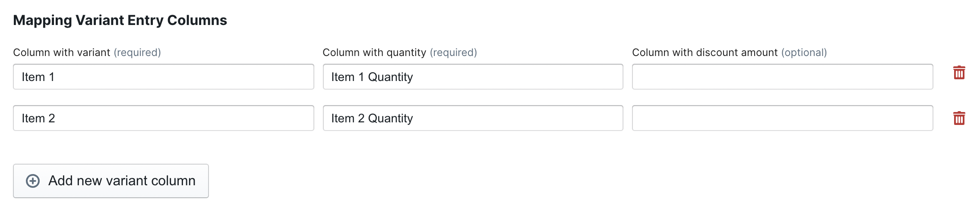
Task: Click the Mapping Variant Entry Columns heading
Action: pos(120,20)
